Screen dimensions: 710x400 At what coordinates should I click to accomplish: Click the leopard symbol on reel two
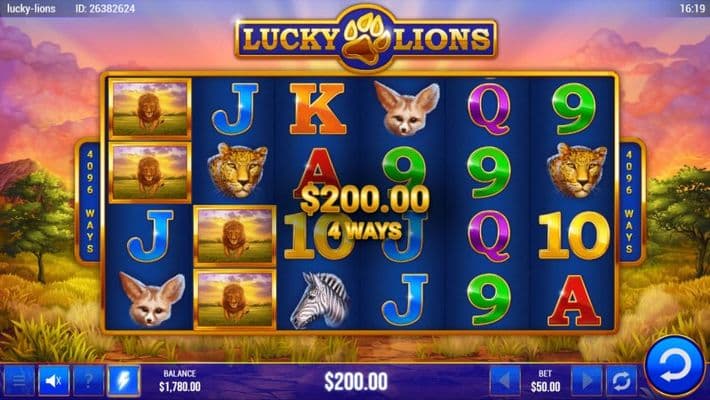pos(236,170)
